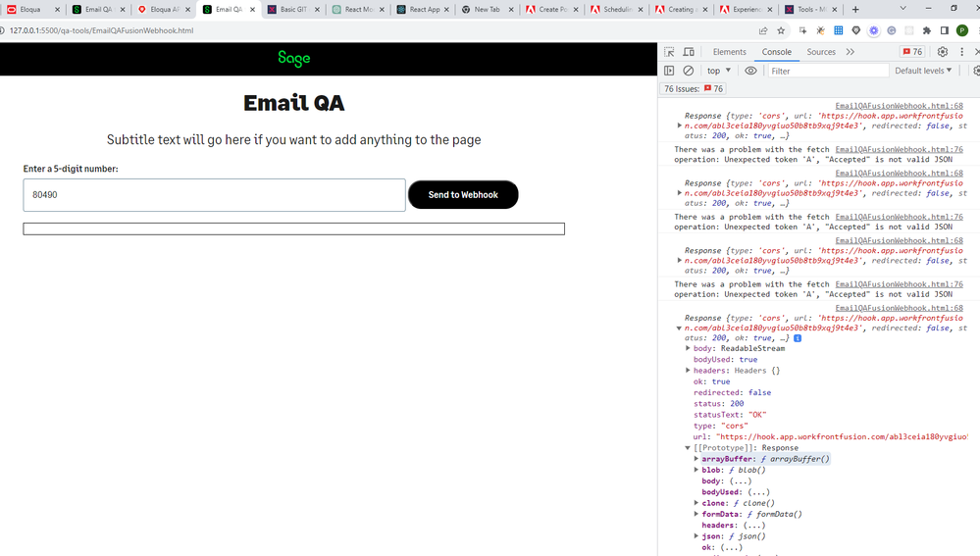Expand the headers: Headers {} property
Screen dimensions: 980x556
[688, 371]
